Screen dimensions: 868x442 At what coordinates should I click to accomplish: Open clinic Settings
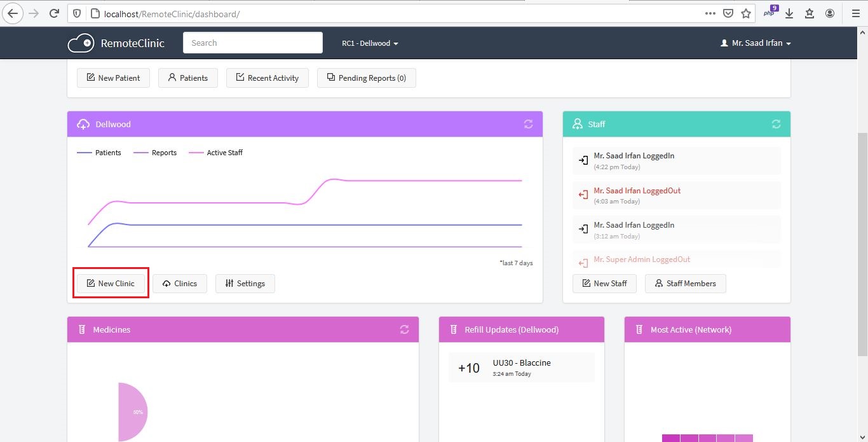coord(245,283)
